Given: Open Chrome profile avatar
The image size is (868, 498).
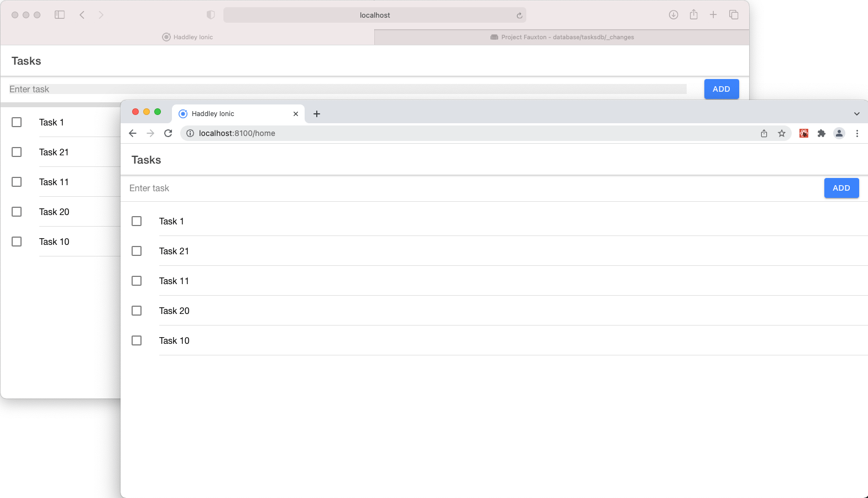Looking at the screenshot, I should pyautogui.click(x=839, y=133).
